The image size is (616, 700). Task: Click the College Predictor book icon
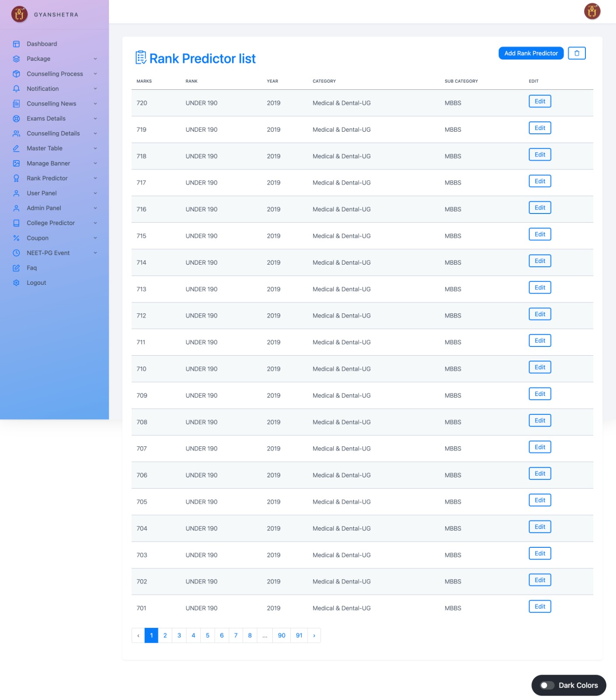(16, 223)
